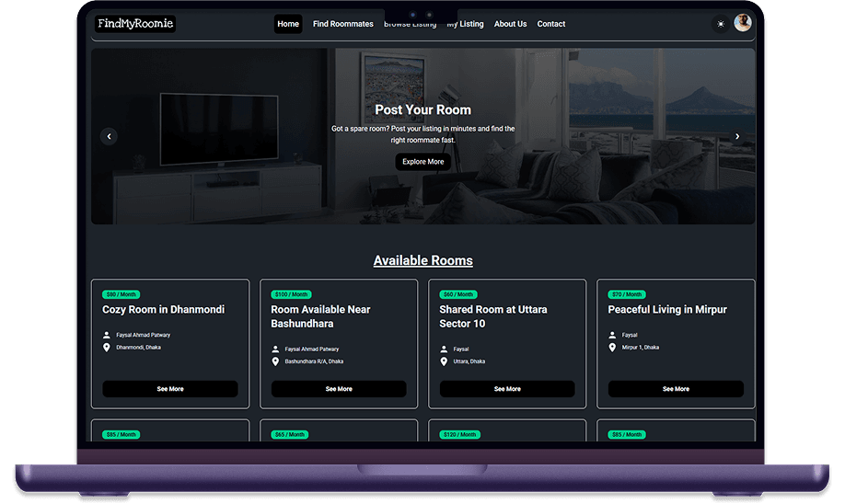The width and height of the screenshot is (845, 504).
Task: Navigate to About Us page
Action: [510, 24]
